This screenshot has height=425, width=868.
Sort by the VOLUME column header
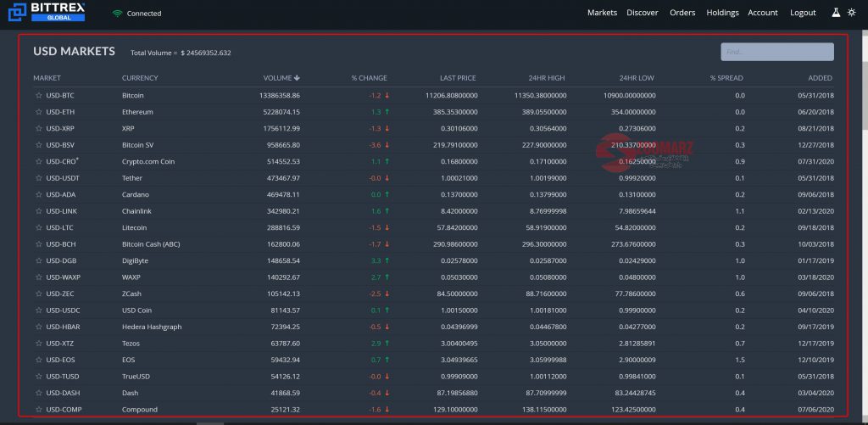click(281, 78)
